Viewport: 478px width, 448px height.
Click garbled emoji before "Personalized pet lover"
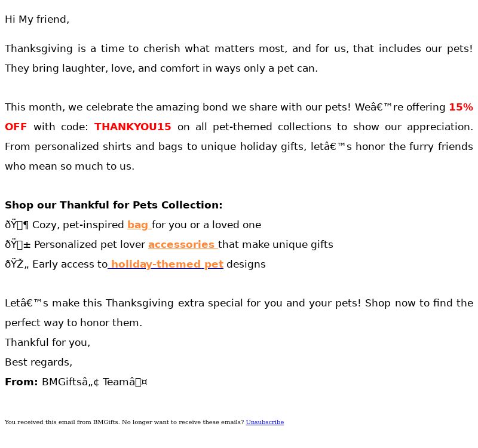18,244
